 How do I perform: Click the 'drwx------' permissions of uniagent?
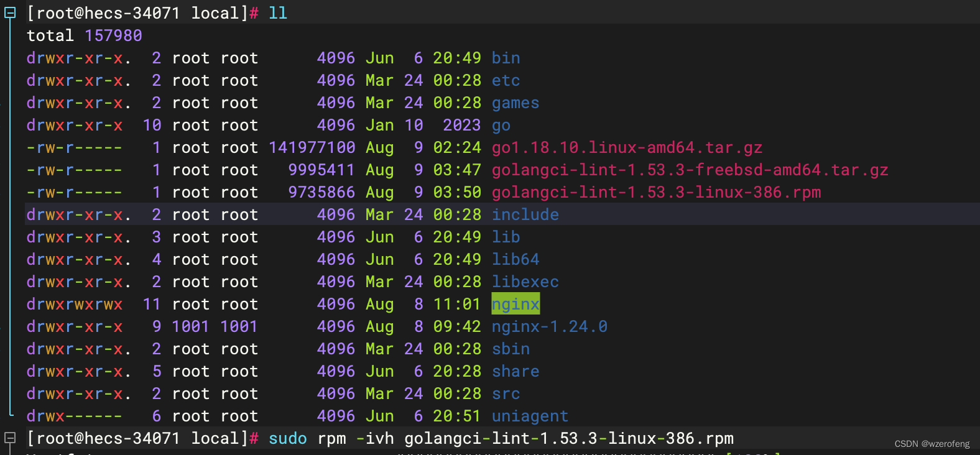[75, 416]
